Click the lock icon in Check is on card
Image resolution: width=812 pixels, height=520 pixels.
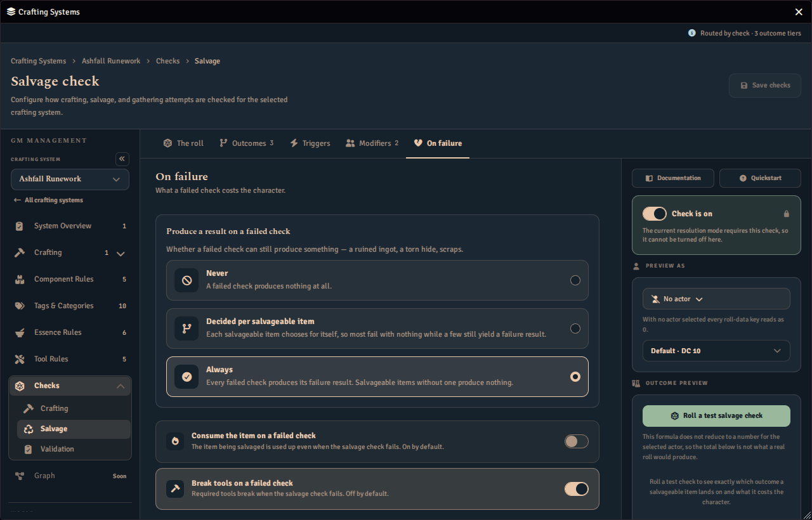click(787, 214)
